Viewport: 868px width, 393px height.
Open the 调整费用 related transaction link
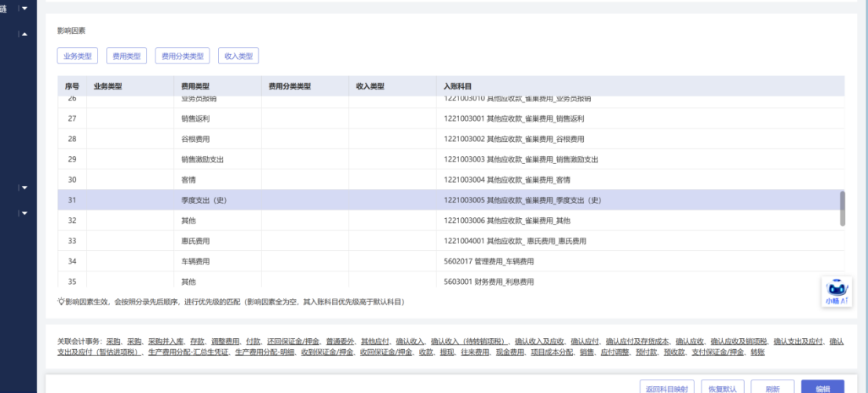[x=224, y=341]
